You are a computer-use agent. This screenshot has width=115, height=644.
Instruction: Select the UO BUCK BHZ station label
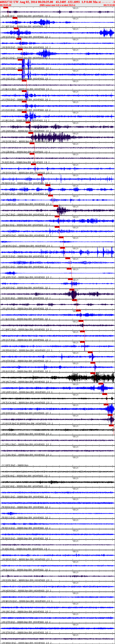tap(27, 89)
